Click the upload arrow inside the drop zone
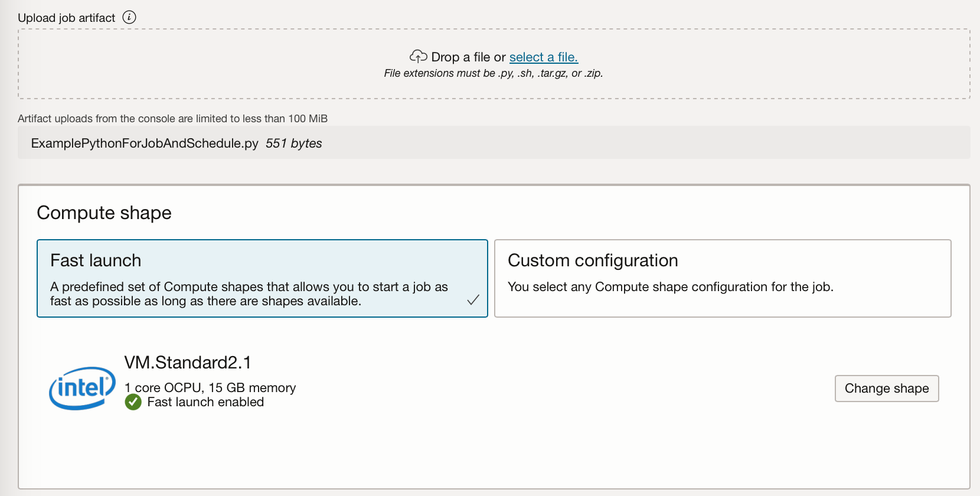Screen dimensions: 980x496 point(419,56)
